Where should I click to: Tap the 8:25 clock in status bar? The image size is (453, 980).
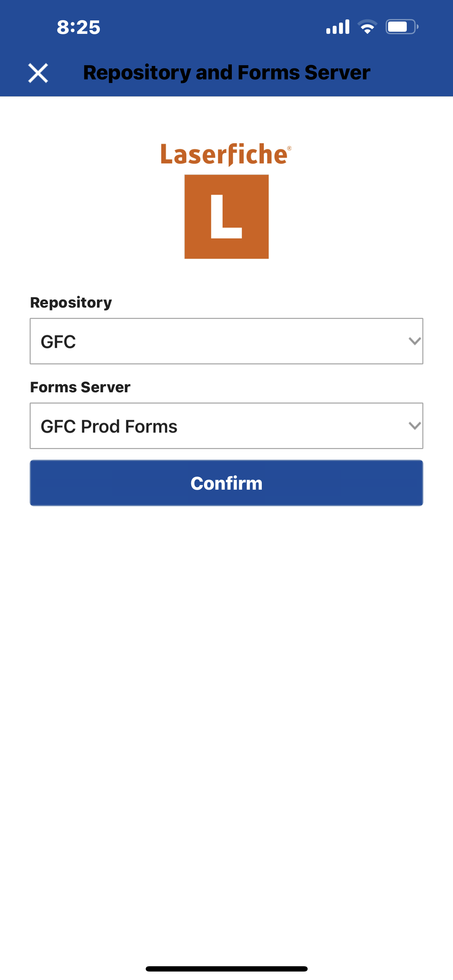78,28
